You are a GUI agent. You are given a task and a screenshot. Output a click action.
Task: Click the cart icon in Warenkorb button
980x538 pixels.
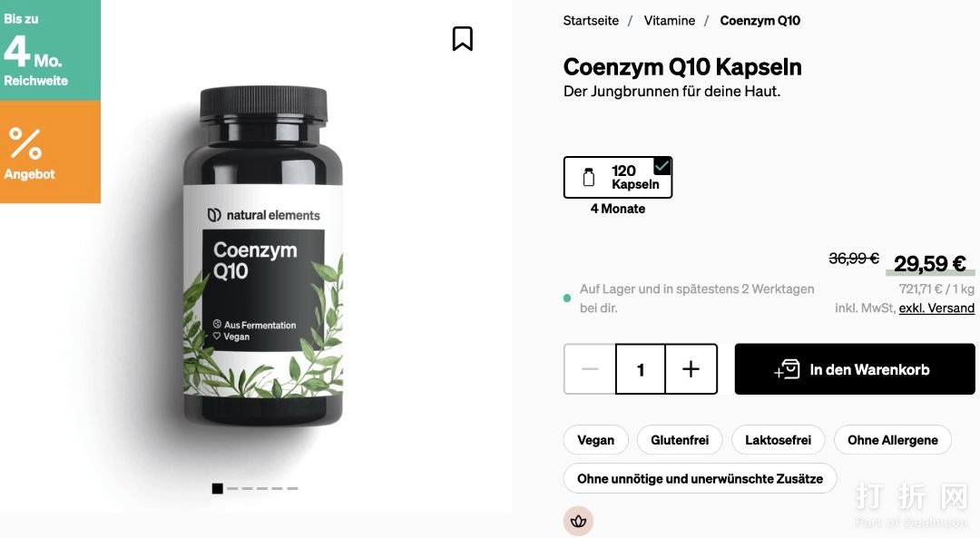pyautogui.click(x=787, y=369)
